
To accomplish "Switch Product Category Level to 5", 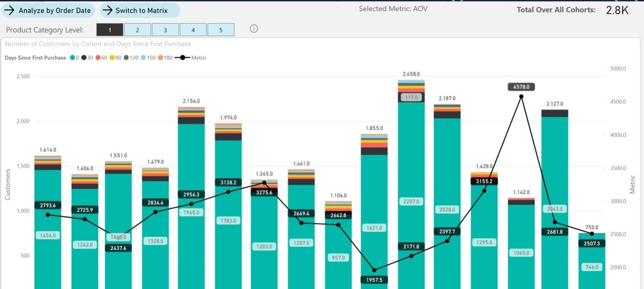I will click(x=221, y=30).
